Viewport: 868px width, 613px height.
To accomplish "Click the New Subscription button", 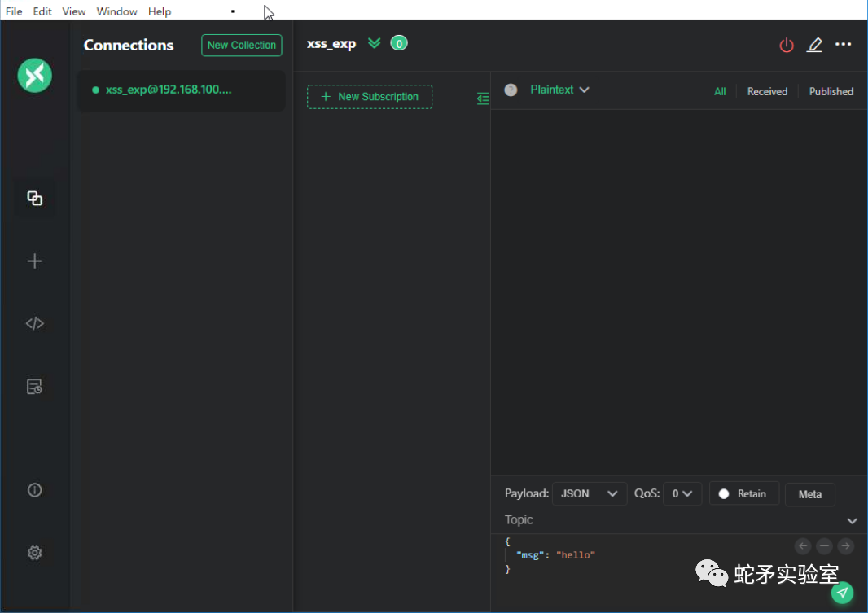I will (370, 97).
